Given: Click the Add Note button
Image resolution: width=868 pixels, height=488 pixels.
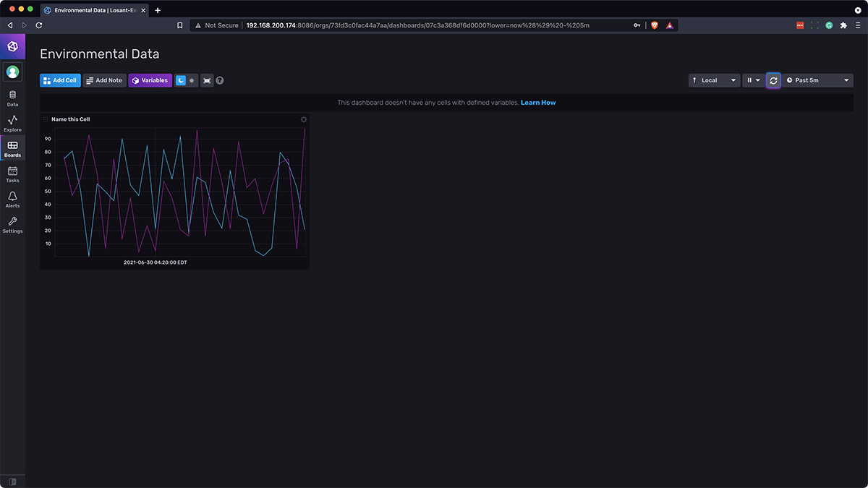Looking at the screenshot, I should pos(104,80).
